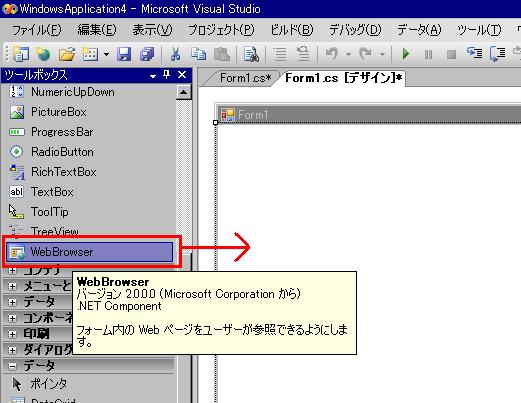Expand the メニューと toolbox group
This screenshot has height=403, width=521.
pyautogui.click(x=12, y=286)
